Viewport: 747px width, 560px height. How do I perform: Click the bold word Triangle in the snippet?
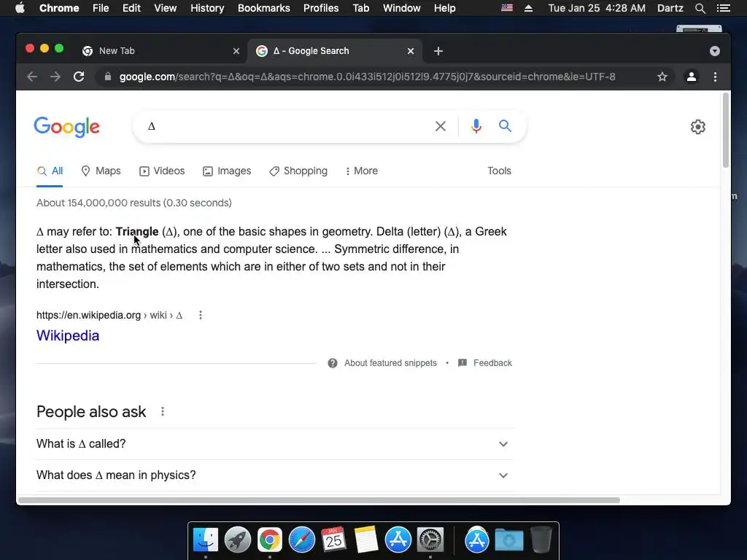point(137,231)
